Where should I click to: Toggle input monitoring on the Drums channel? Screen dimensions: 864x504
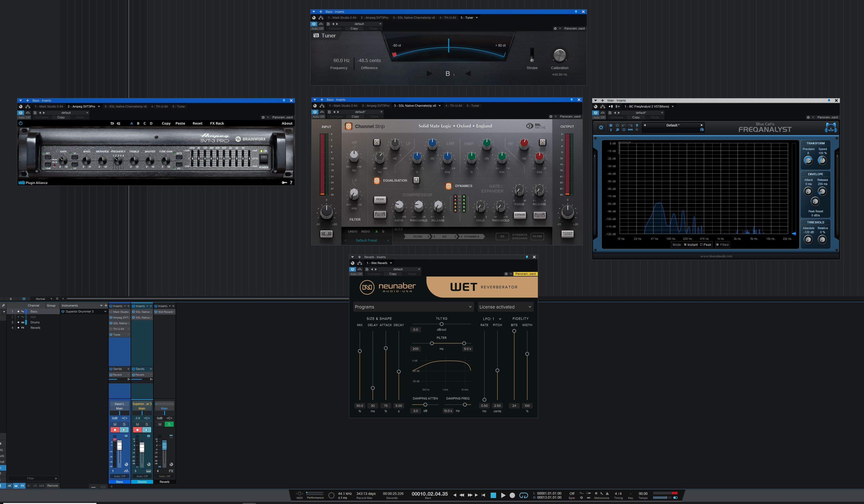(146, 430)
